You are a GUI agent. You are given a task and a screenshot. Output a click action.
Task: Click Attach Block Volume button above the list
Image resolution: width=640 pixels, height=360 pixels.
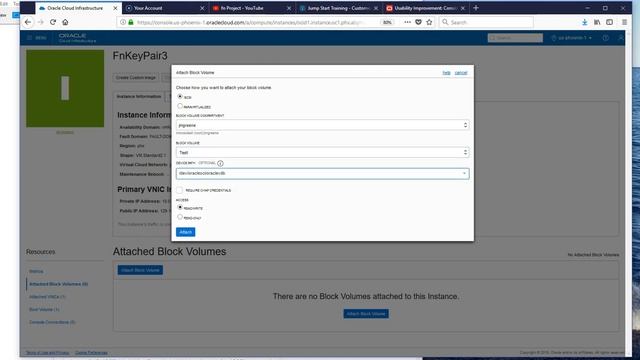tap(140, 270)
